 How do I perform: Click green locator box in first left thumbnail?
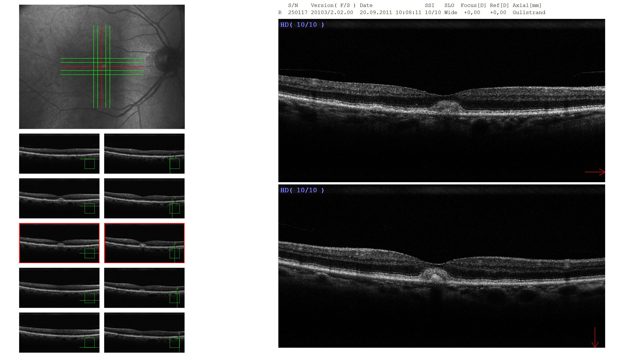click(90, 164)
